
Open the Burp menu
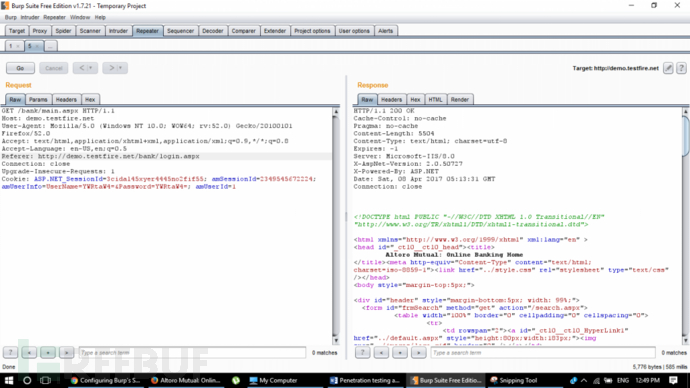(x=11, y=18)
